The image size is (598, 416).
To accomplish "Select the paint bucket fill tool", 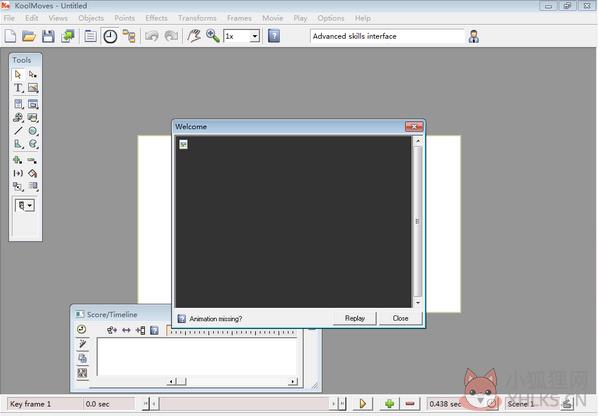I will (33, 173).
